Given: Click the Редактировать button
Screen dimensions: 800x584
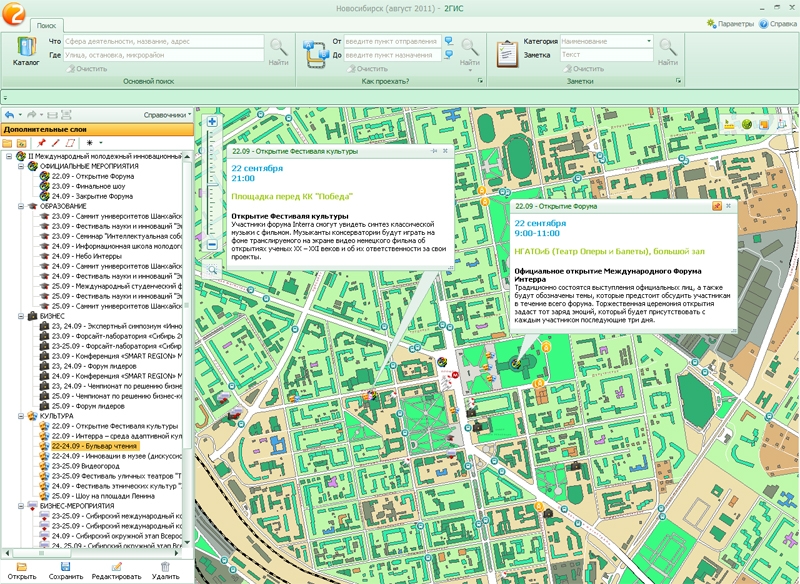Looking at the screenshot, I should [x=116, y=571].
